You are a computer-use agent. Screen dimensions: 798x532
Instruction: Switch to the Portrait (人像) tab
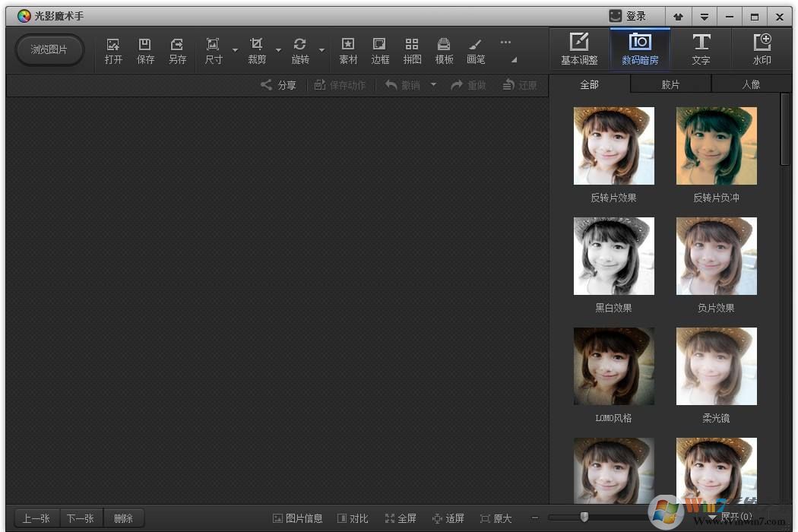[751, 84]
